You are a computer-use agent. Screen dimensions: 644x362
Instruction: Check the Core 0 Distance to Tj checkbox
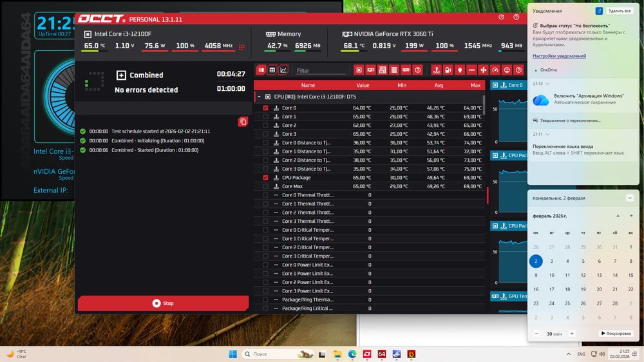click(265, 142)
